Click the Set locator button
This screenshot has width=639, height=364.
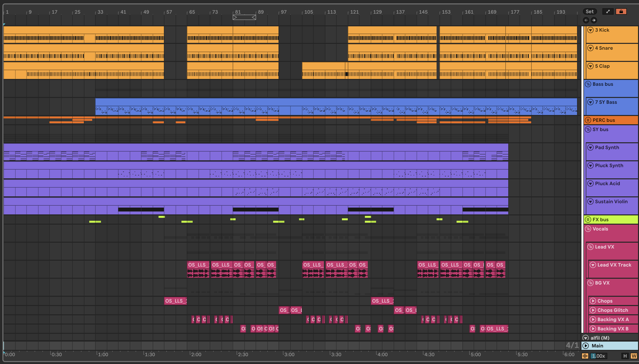point(589,11)
